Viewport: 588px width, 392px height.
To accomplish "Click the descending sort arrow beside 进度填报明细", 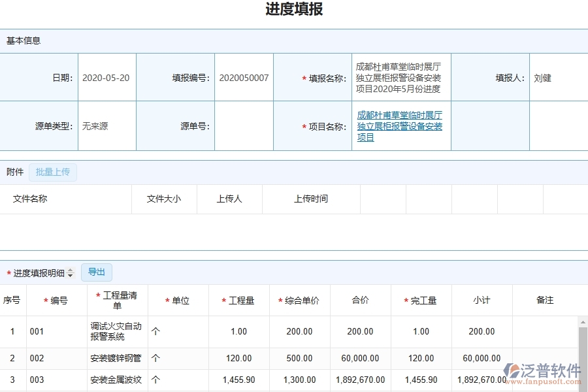I will click(x=71, y=274).
